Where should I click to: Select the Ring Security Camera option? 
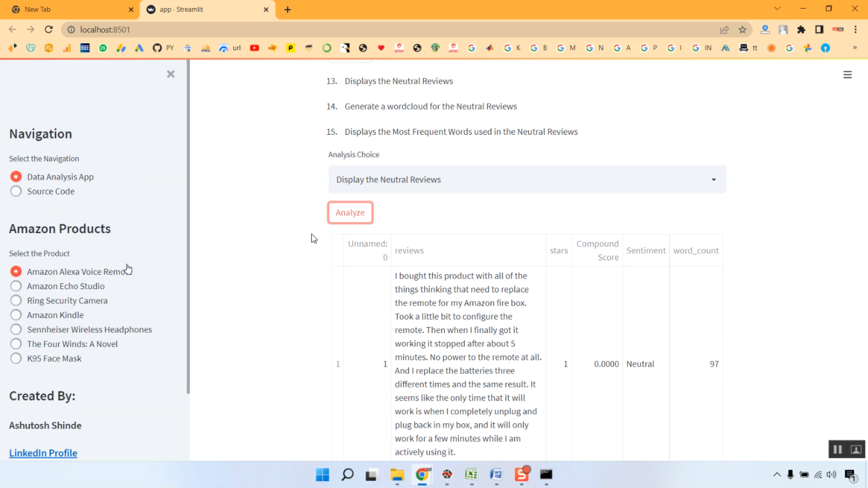pyautogui.click(x=16, y=301)
